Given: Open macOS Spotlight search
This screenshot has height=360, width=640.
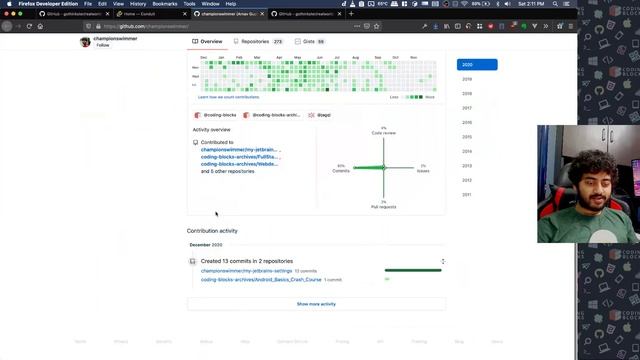Looking at the screenshot, I should point(555,4).
